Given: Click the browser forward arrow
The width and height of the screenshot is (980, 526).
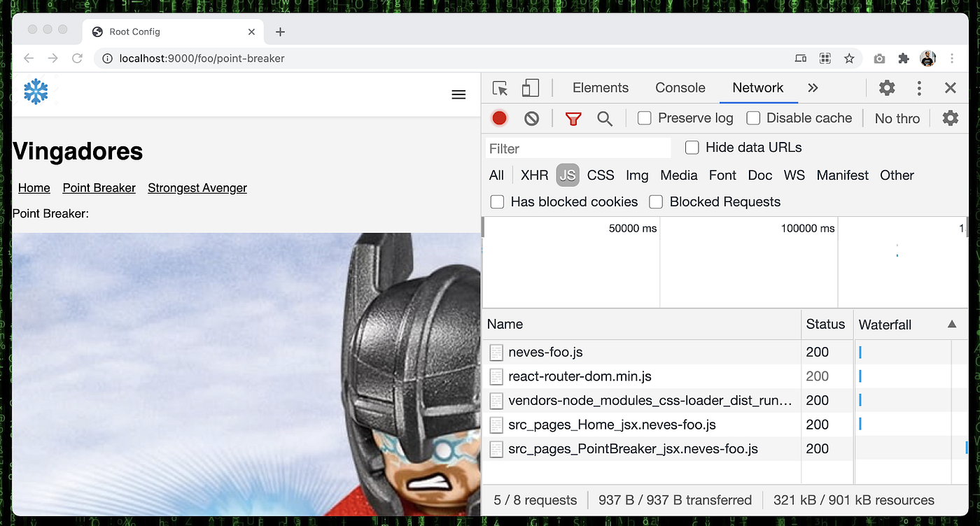Looking at the screenshot, I should [x=52, y=59].
